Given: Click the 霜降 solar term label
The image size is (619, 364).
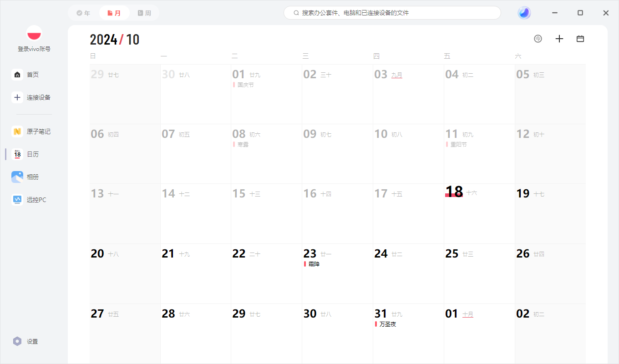Looking at the screenshot, I should click(314, 264).
